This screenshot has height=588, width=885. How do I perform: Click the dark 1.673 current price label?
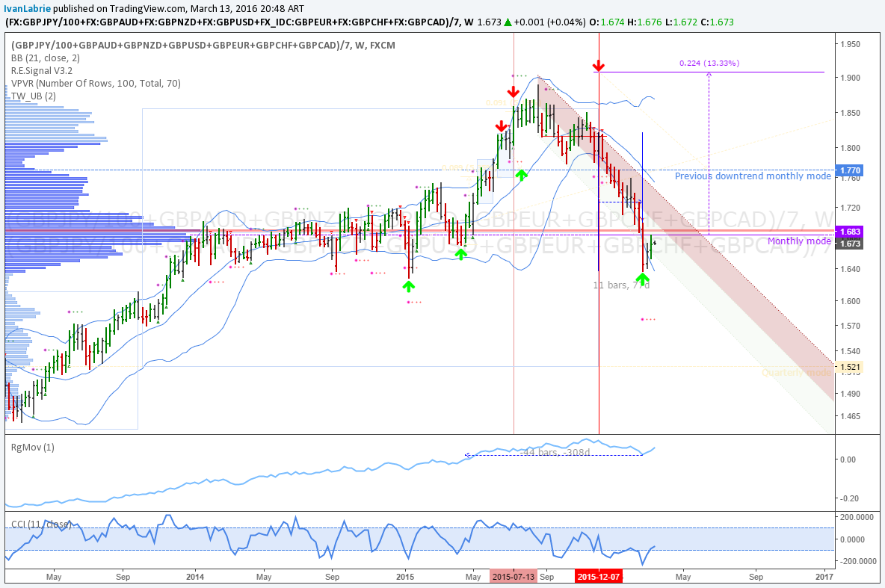849,244
